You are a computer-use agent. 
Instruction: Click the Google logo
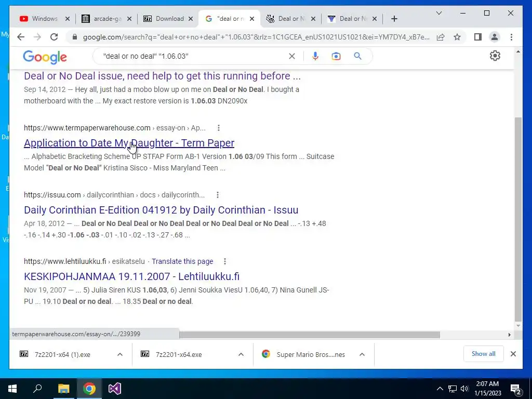coord(45,57)
